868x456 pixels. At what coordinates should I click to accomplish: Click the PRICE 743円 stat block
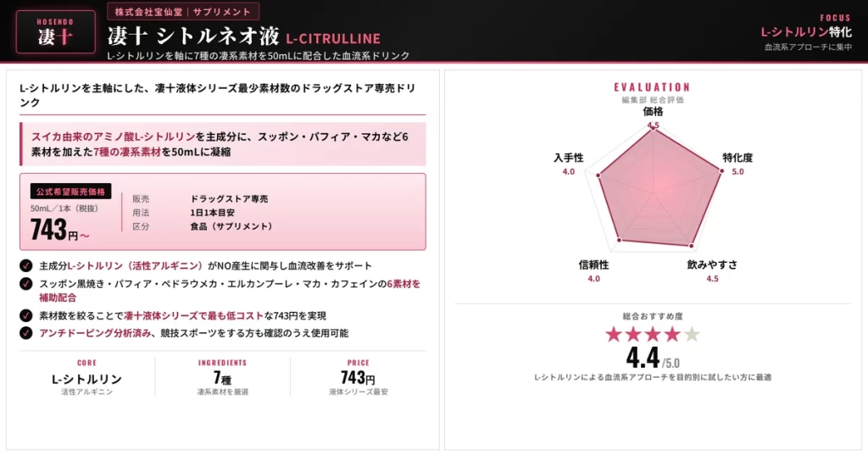pyautogui.click(x=359, y=377)
